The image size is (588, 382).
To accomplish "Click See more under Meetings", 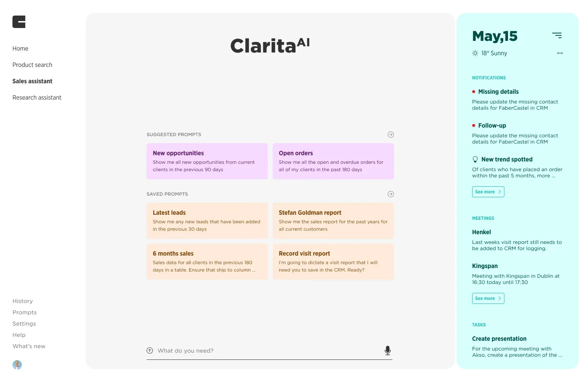I will (488, 298).
